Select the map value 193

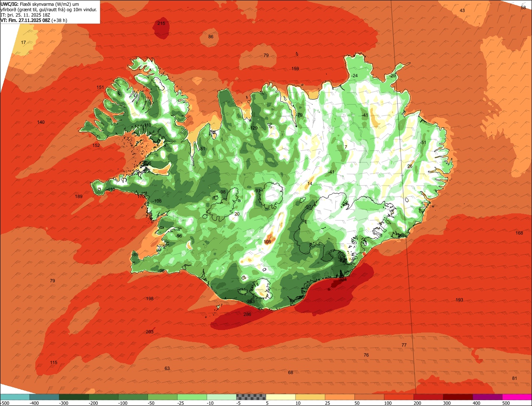(x=459, y=300)
